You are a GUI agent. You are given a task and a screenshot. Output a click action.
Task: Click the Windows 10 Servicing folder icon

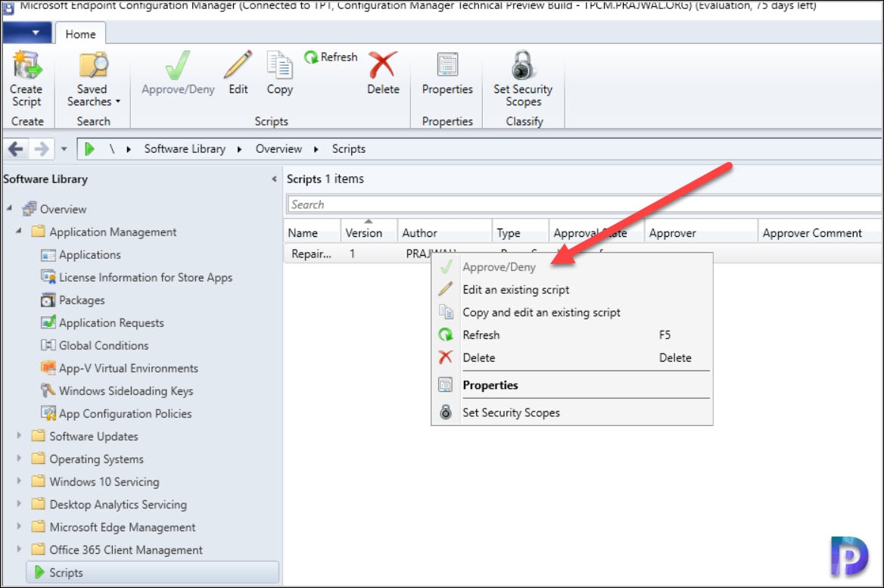[39, 481]
